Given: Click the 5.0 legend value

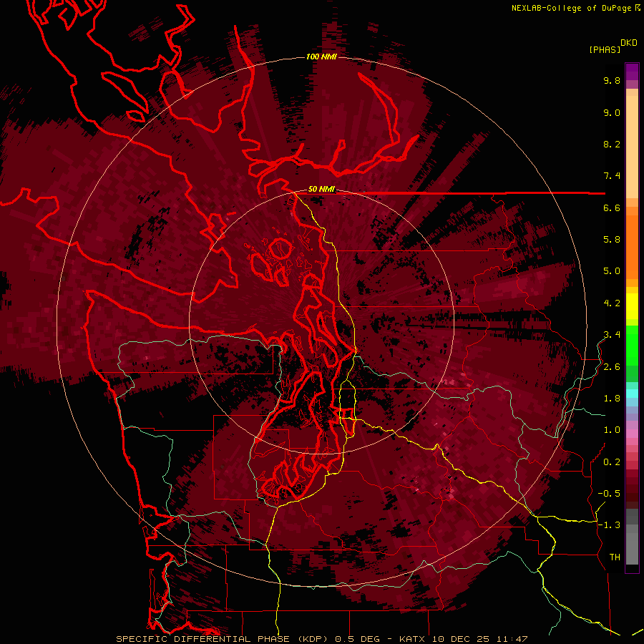Looking at the screenshot, I should coord(612,271).
